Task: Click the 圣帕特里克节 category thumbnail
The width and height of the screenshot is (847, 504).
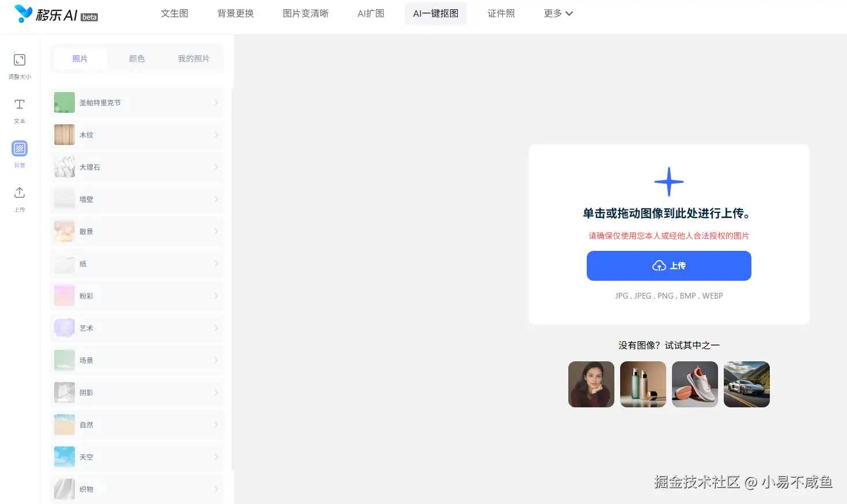Action: (x=64, y=102)
